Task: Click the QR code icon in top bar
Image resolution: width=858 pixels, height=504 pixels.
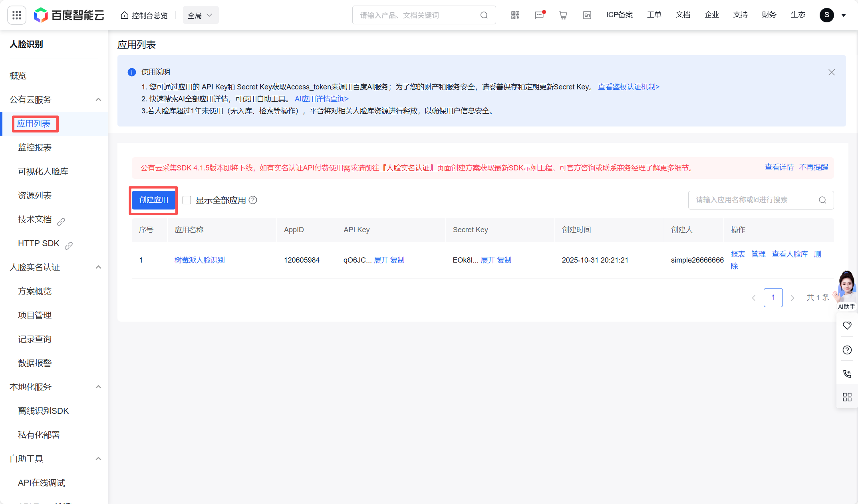Action: [x=515, y=15]
